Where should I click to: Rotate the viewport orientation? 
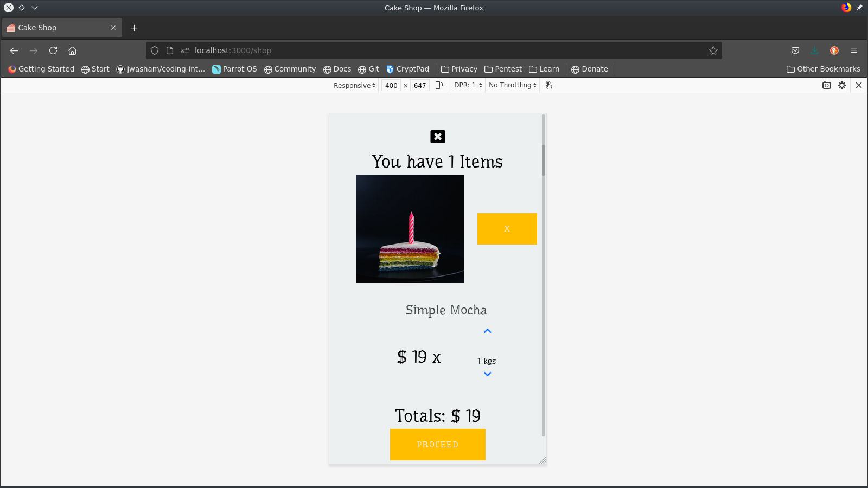click(x=439, y=85)
